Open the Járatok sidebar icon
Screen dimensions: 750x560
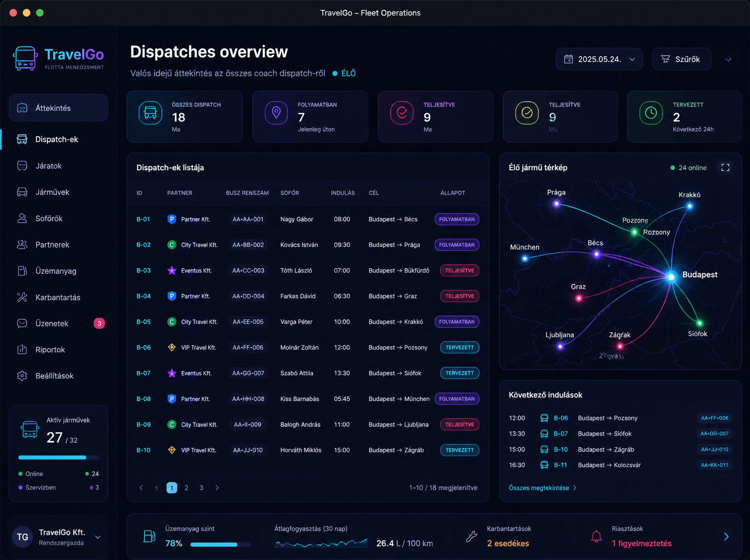coord(22,166)
